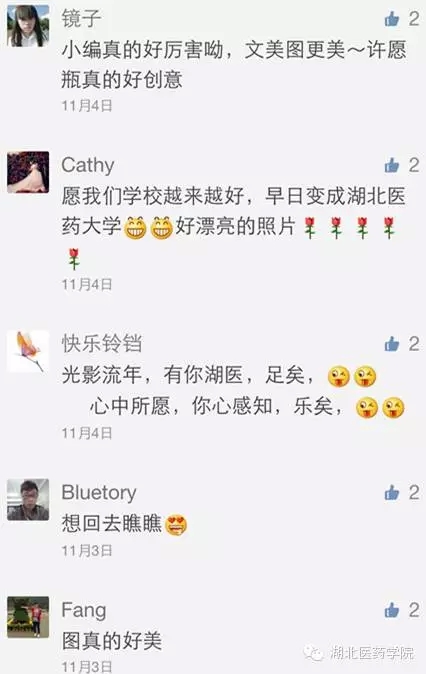Select the comment beginning 愿我们学校越来越好

(233, 226)
